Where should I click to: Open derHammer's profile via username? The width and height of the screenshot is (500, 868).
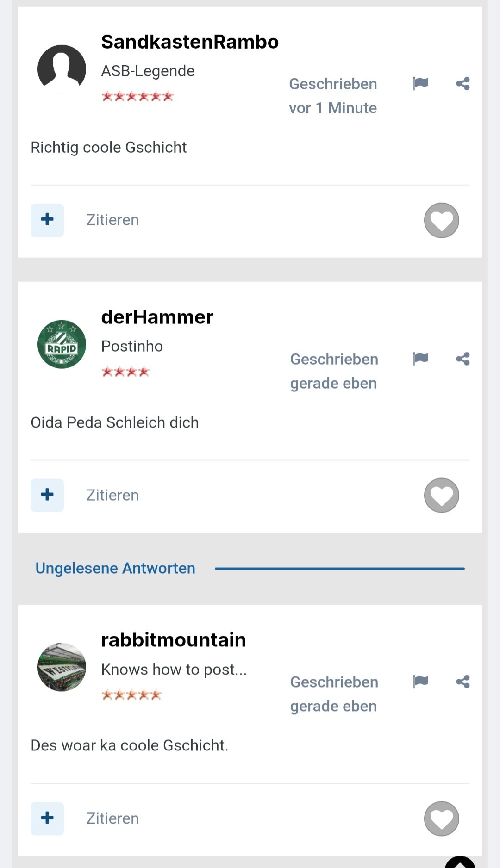[157, 317]
